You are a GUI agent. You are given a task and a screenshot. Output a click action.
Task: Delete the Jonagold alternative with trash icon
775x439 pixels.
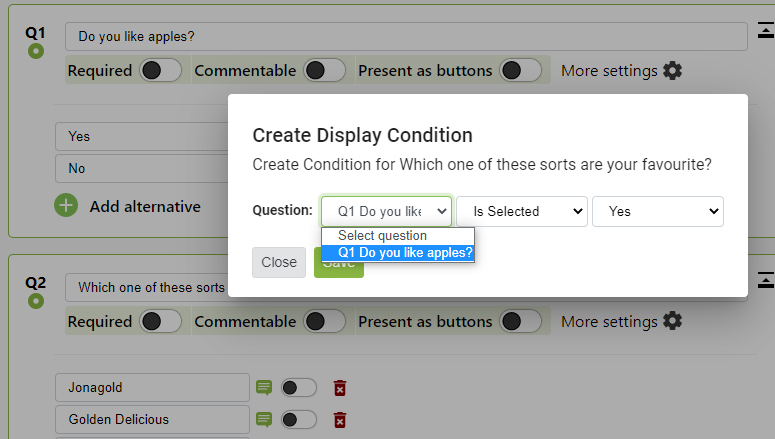(x=340, y=388)
